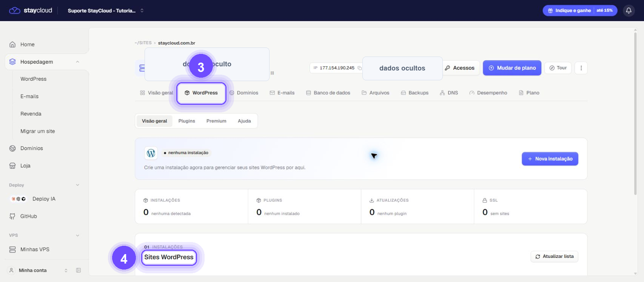Click the page vertical scrollbar
644x282 pixels.
tap(635, 113)
